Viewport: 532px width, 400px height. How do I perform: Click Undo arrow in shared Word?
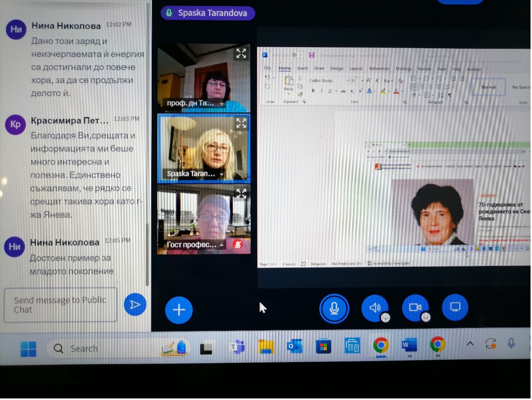(x=268, y=78)
